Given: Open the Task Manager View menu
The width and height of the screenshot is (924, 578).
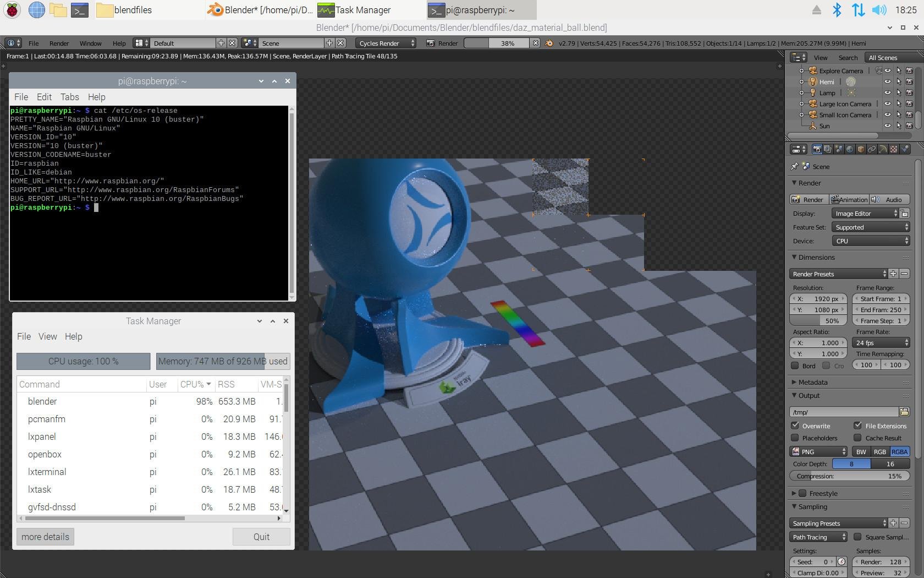Looking at the screenshot, I should click(x=47, y=336).
